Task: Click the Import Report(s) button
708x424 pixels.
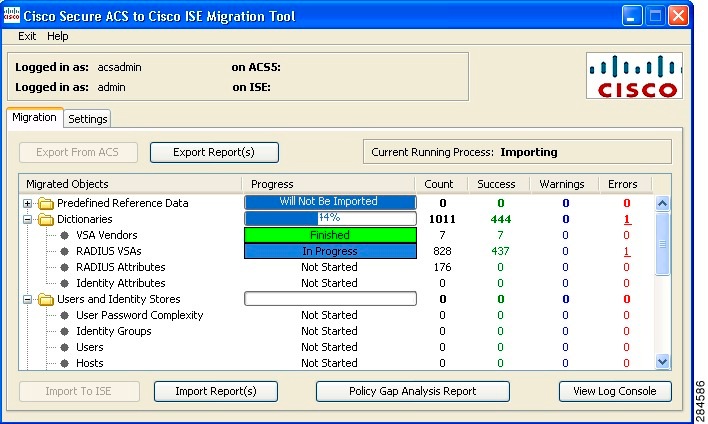Action: click(216, 391)
